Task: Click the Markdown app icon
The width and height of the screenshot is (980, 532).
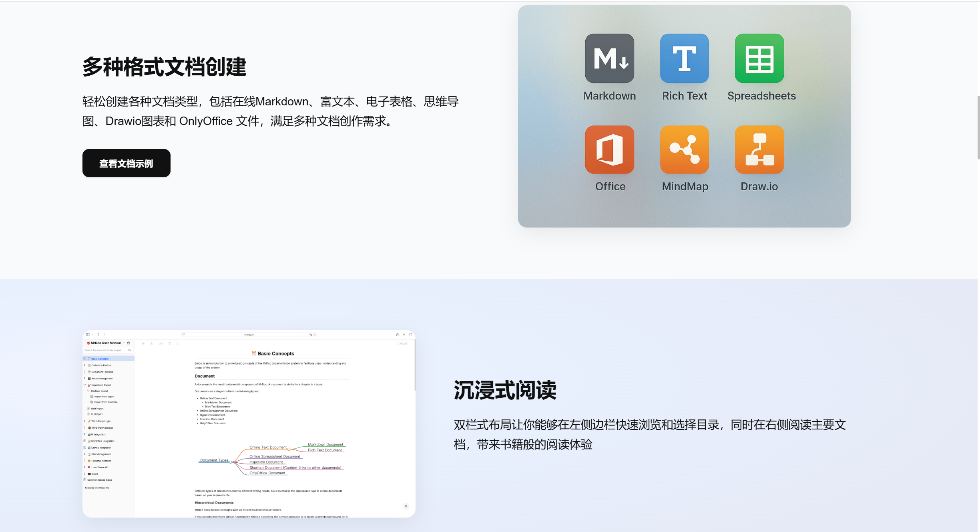Action: click(609, 58)
